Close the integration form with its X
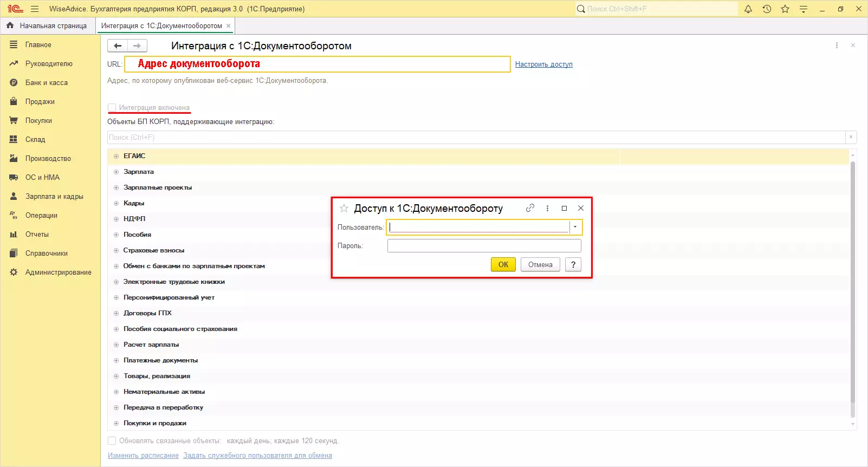 [x=853, y=46]
